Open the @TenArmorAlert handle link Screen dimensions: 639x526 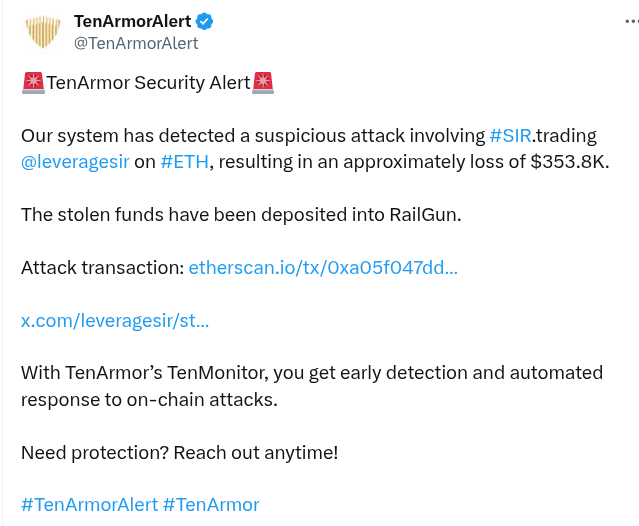point(136,43)
